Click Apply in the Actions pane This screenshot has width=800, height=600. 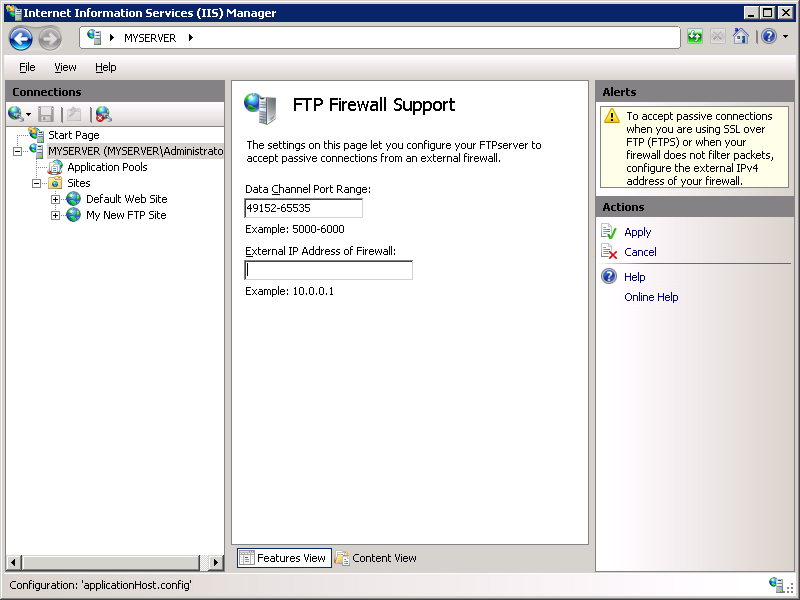(x=637, y=232)
